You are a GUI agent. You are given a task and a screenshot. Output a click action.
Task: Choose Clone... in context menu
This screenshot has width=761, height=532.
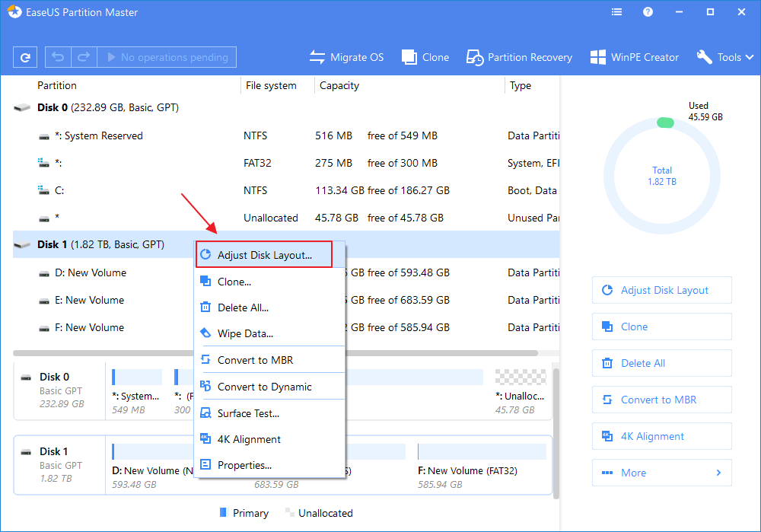[270, 282]
